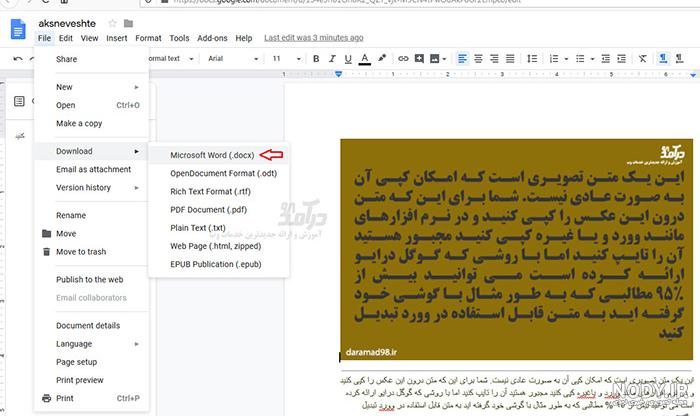Open the font size 11 dropdown
Image resolution: width=700 pixels, height=416 pixels.
pyautogui.click(x=286, y=58)
